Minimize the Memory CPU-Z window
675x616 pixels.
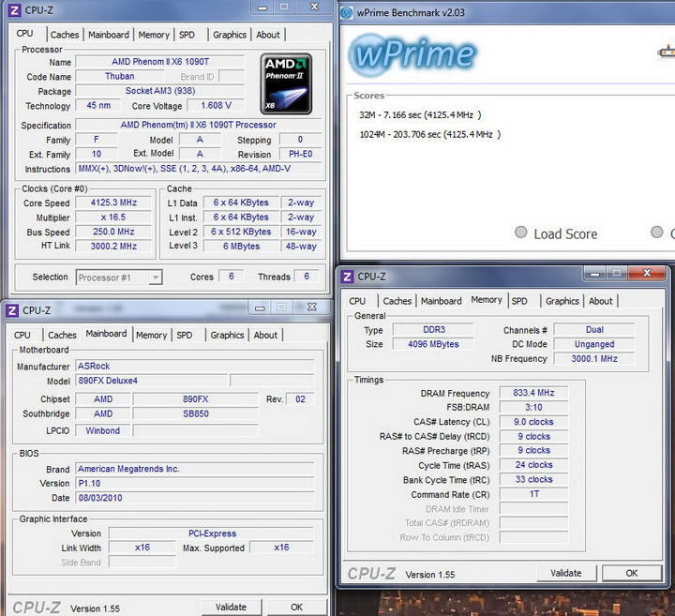click(595, 273)
